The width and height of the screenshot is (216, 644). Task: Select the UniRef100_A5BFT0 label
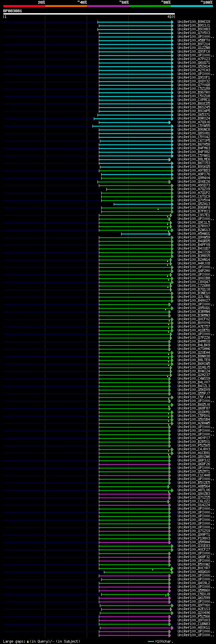[x=194, y=41]
